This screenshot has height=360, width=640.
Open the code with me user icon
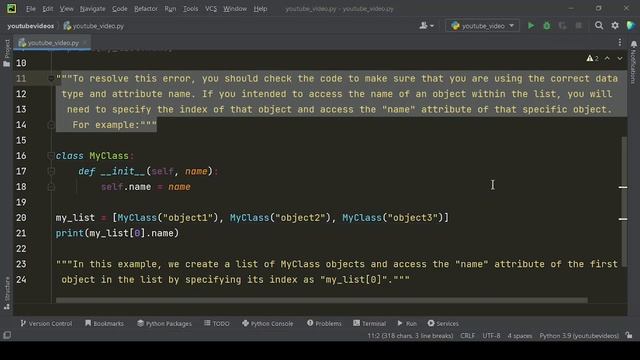point(426,26)
